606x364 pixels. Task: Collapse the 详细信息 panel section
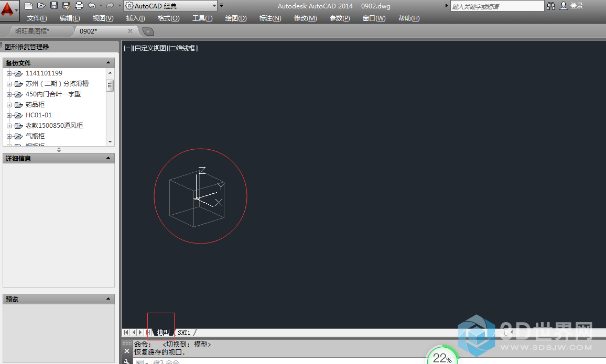(108, 158)
